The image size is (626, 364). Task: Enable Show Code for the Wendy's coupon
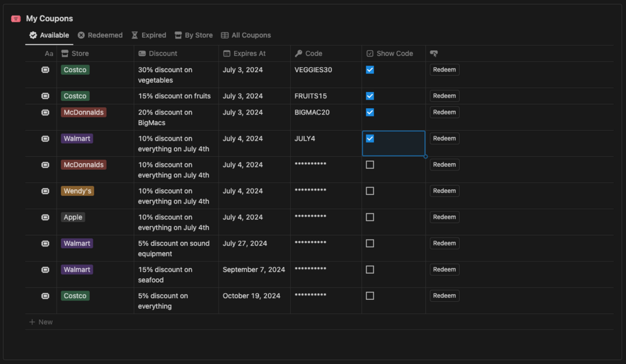tap(370, 191)
